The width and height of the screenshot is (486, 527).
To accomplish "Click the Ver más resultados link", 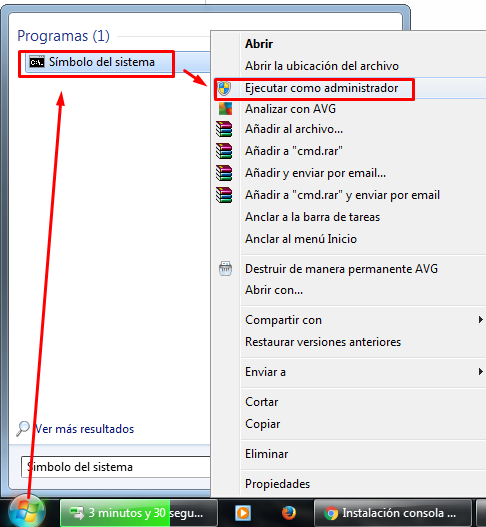I will (x=85, y=429).
